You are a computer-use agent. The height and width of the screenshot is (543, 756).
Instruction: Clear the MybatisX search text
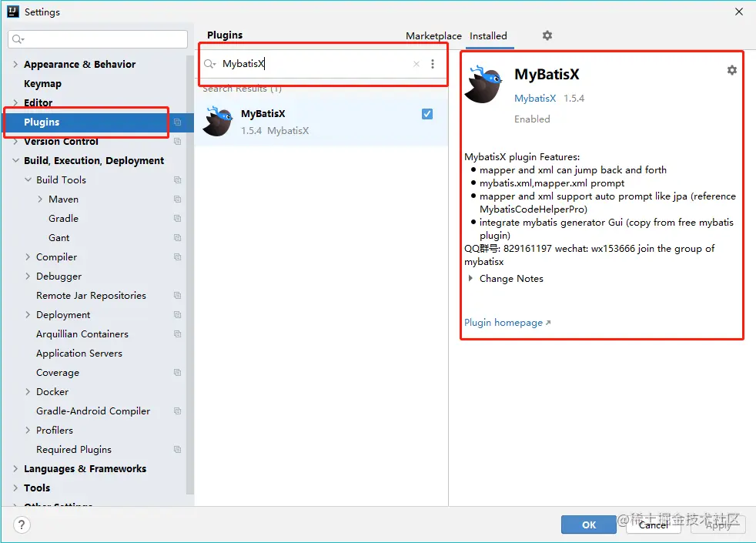coord(416,64)
